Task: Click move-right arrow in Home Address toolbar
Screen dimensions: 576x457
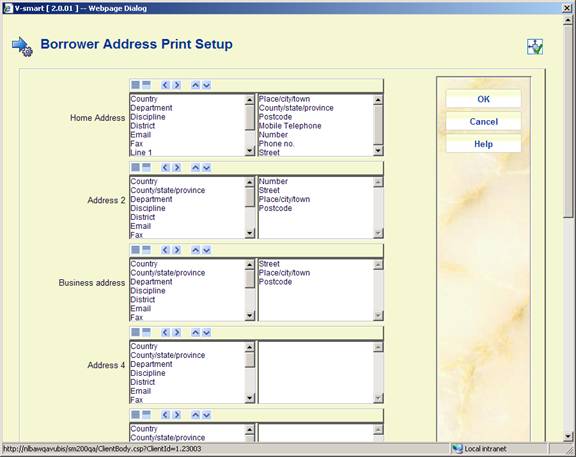Action: [x=177, y=85]
